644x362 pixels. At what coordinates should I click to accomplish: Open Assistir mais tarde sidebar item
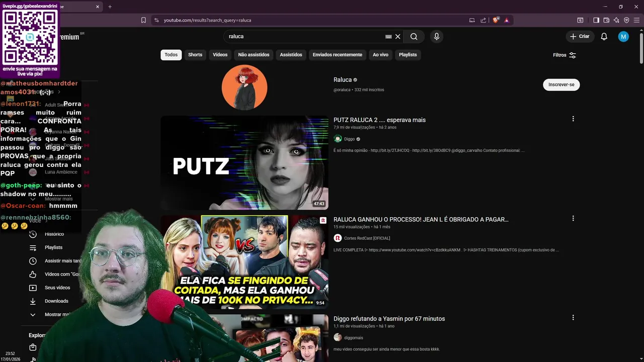pos(55,261)
